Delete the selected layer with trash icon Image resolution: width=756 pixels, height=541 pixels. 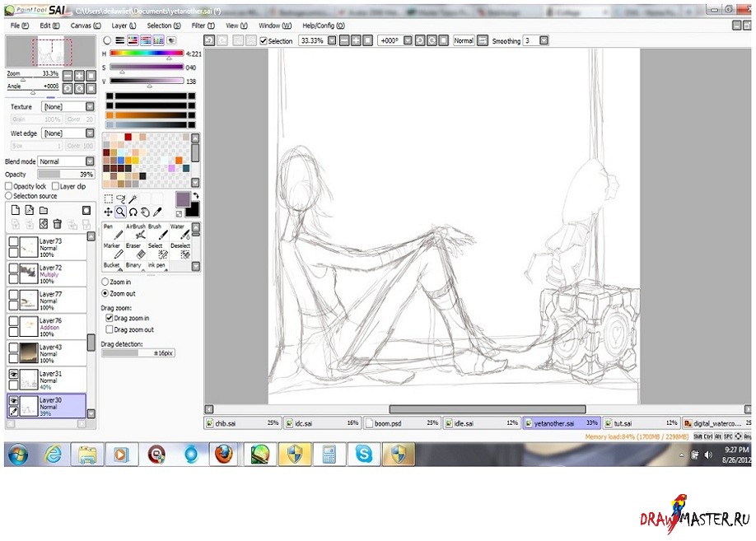tap(58, 224)
